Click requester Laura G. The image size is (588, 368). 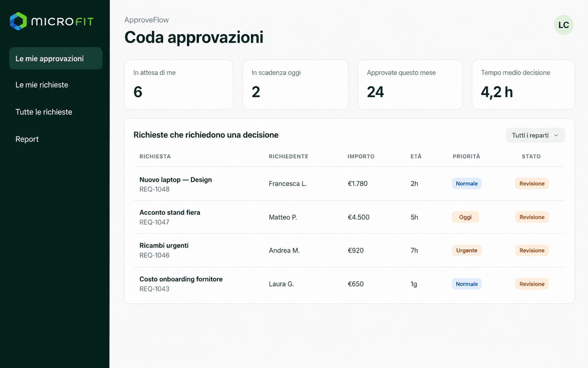281,284
